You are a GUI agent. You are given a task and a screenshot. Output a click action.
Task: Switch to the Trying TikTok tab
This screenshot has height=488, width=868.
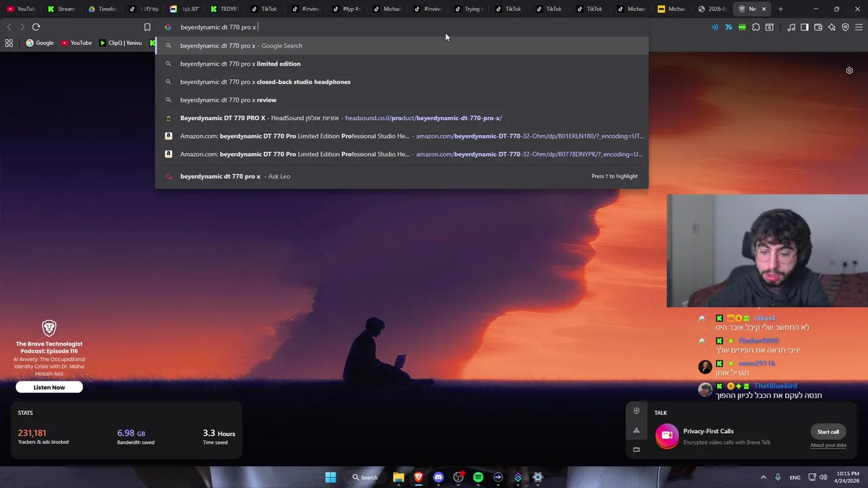point(469,9)
